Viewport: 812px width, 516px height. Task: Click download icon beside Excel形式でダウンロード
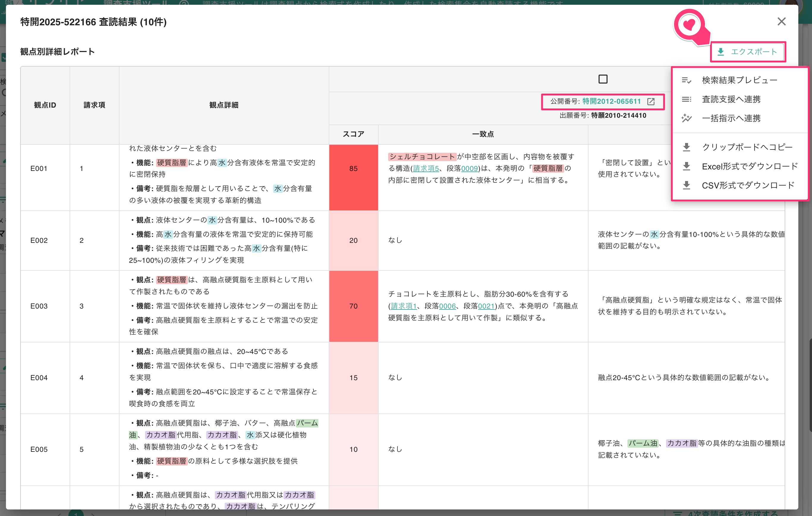coord(686,166)
